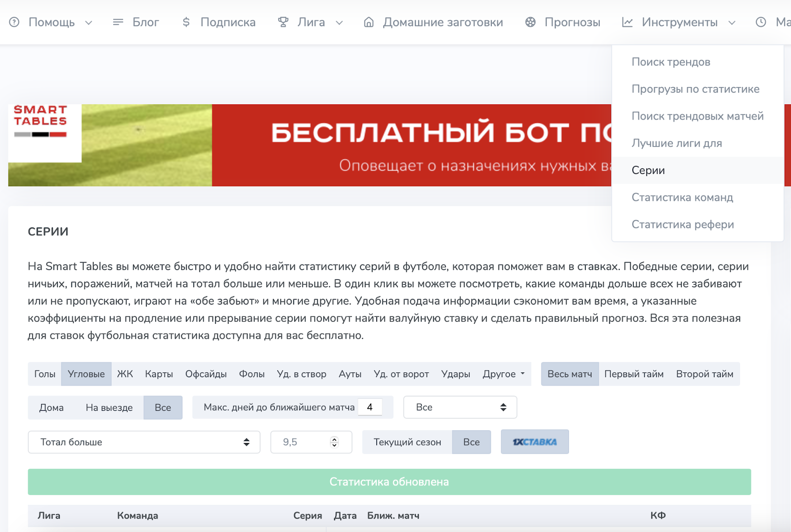
Task: Select the ЖК stat toggle
Action: click(125, 374)
